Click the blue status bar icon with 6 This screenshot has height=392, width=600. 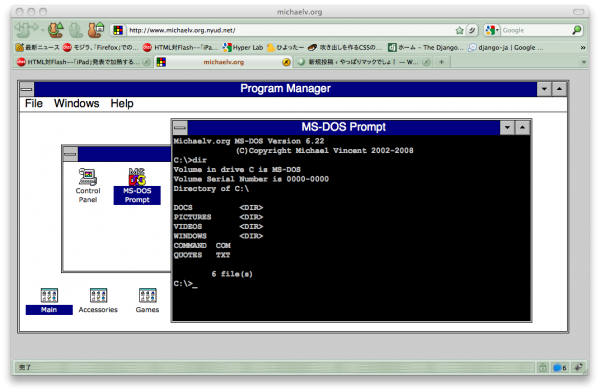point(559,368)
